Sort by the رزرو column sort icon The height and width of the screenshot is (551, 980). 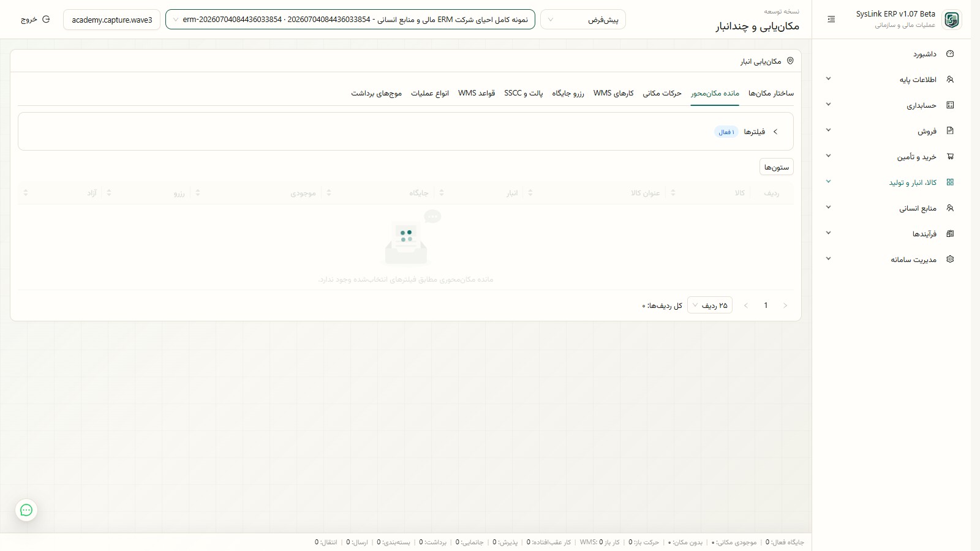point(109,193)
